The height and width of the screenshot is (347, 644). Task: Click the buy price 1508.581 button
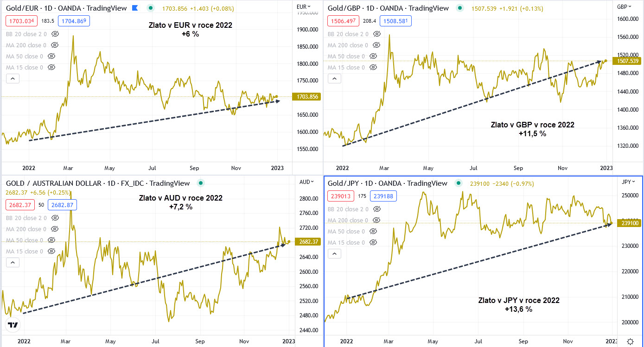[x=395, y=21]
